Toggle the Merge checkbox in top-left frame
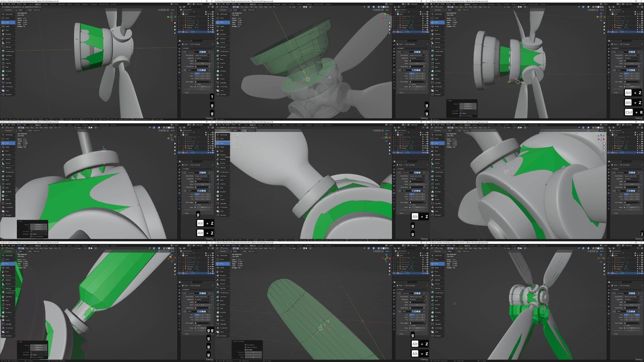 pyautogui.click(x=195, y=87)
